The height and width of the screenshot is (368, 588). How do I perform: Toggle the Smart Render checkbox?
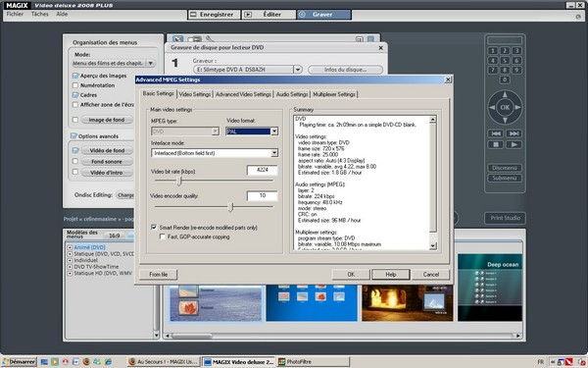[x=154, y=228]
